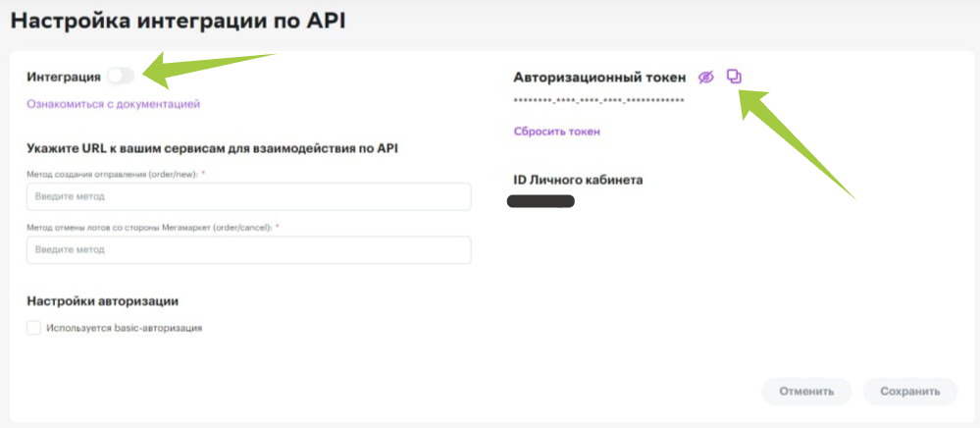This screenshot has height=428, width=980.
Task: Copy the authorization token using the copy icon
Action: (734, 76)
